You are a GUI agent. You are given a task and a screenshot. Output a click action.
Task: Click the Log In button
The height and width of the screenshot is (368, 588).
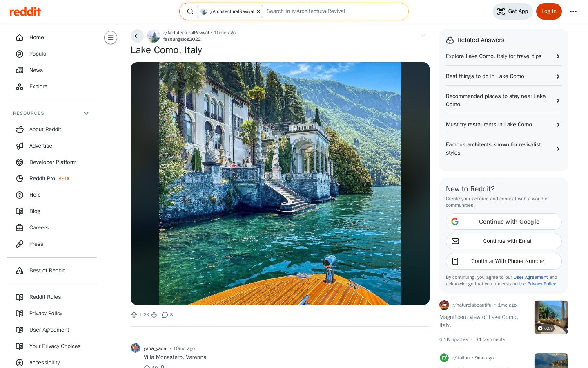click(x=549, y=11)
